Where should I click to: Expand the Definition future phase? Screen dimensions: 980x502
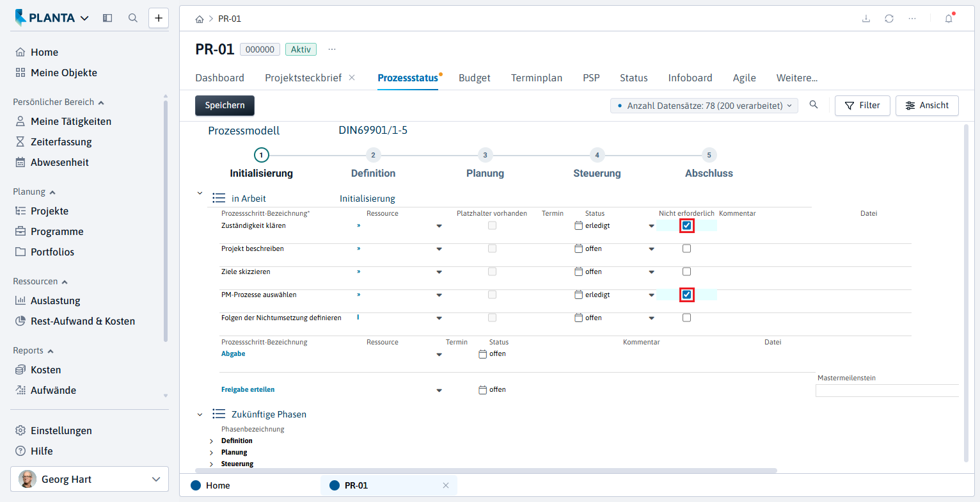[x=212, y=441]
